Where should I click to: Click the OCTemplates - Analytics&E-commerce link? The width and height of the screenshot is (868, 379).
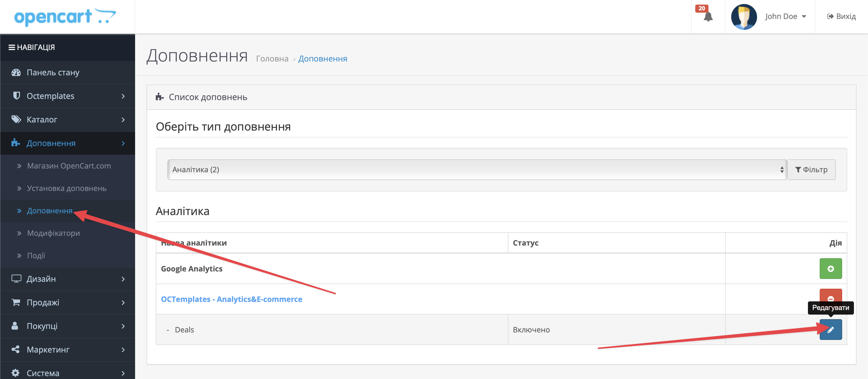pos(231,299)
